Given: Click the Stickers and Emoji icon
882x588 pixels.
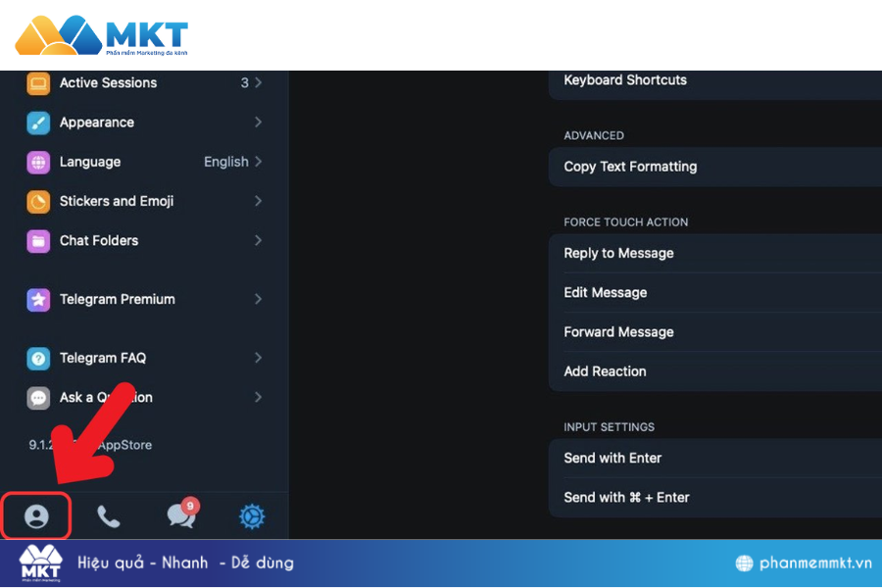Looking at the screenshot, I should [x=38, y=202].
